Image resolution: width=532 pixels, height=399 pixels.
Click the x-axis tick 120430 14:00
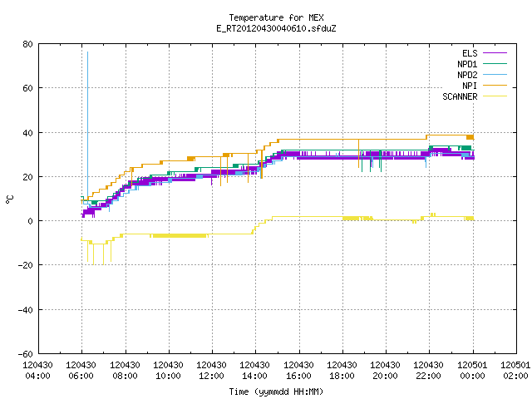tap(255, 371)
